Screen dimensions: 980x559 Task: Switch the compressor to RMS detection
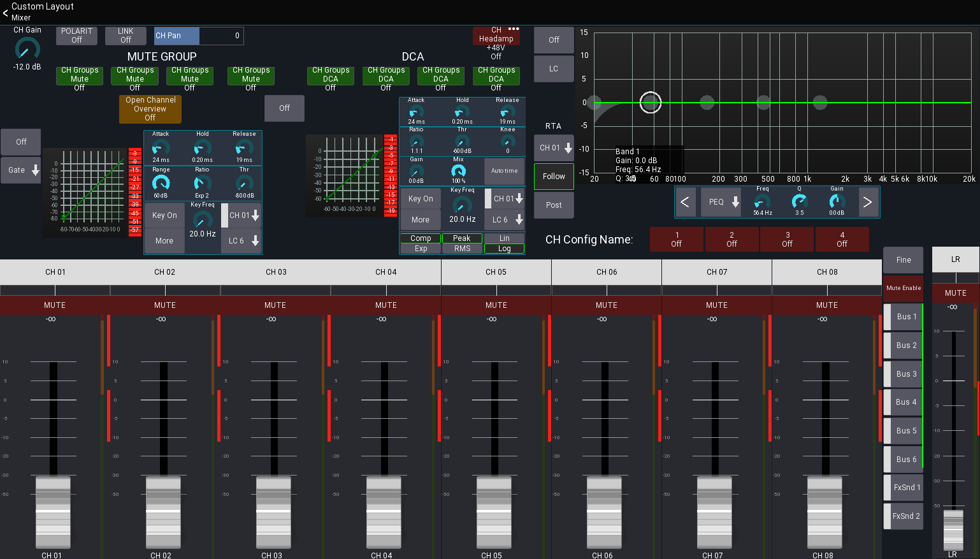(x=463, y=249)
